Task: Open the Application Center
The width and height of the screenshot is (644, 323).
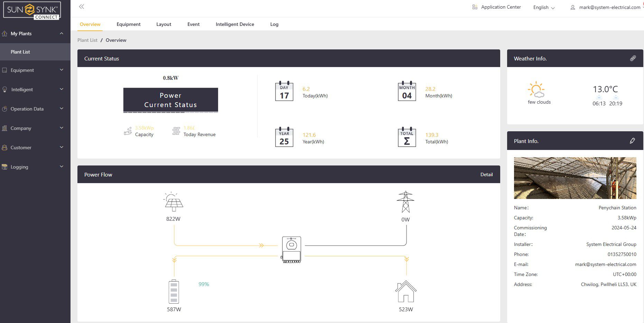Action: pos(497,7)
